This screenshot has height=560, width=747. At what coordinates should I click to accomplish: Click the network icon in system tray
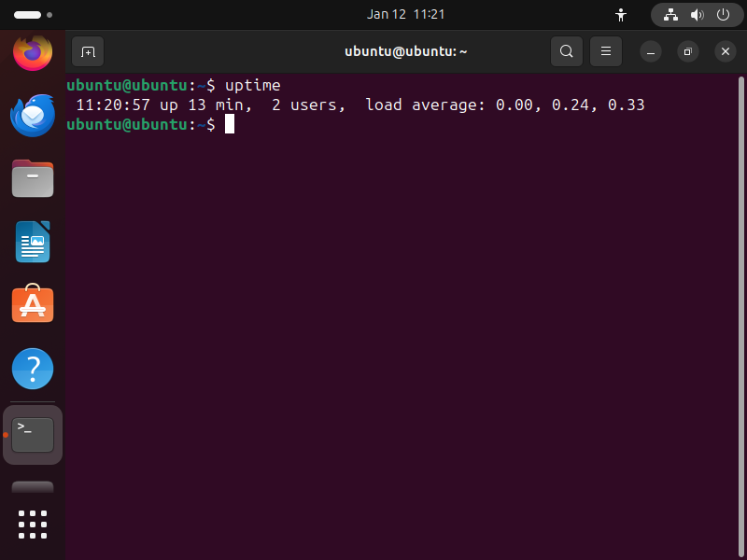tap(670, 15)
